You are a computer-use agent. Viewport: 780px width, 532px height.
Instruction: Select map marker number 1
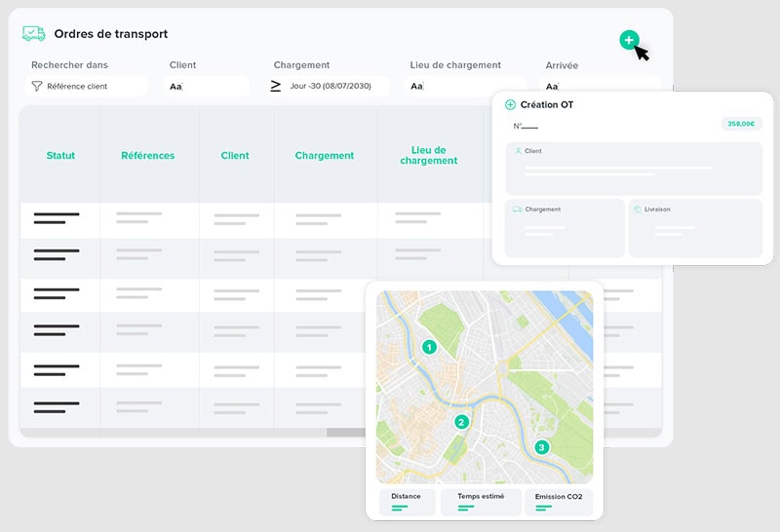[428, 347]
